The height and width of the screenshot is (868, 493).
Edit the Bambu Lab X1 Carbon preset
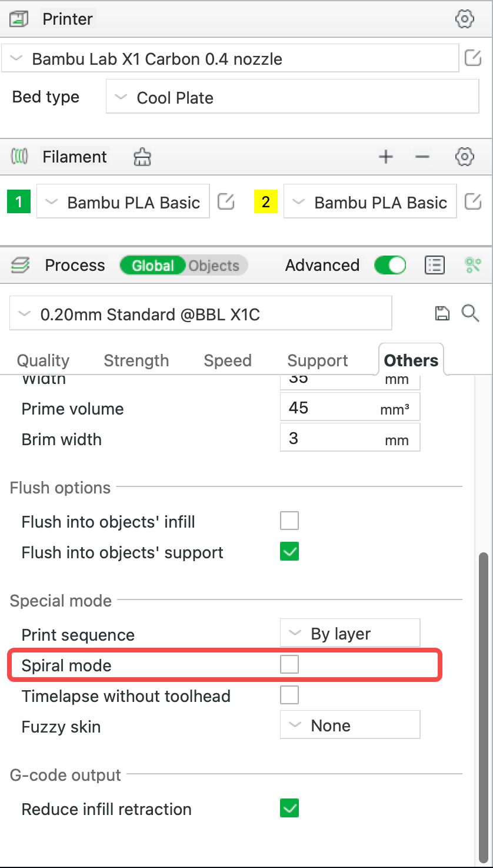[x=474, y=57]
